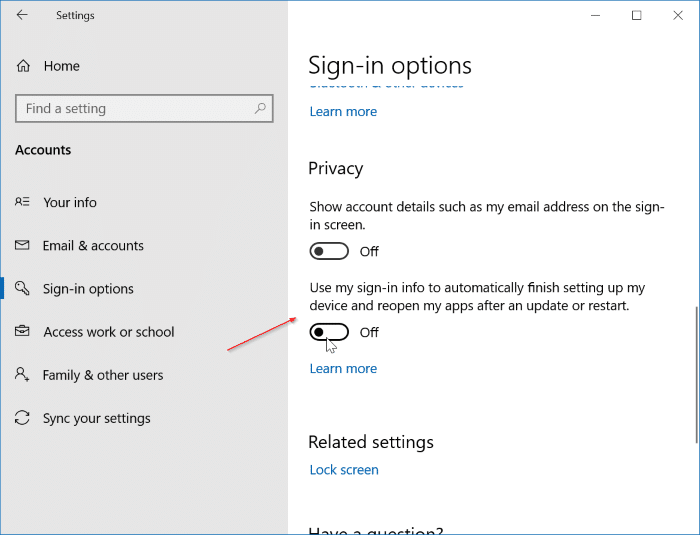Select Sign-in options in sidebar
Image resolution: width=700 pixels, height=535 pixels.
[x=88, y=289]
